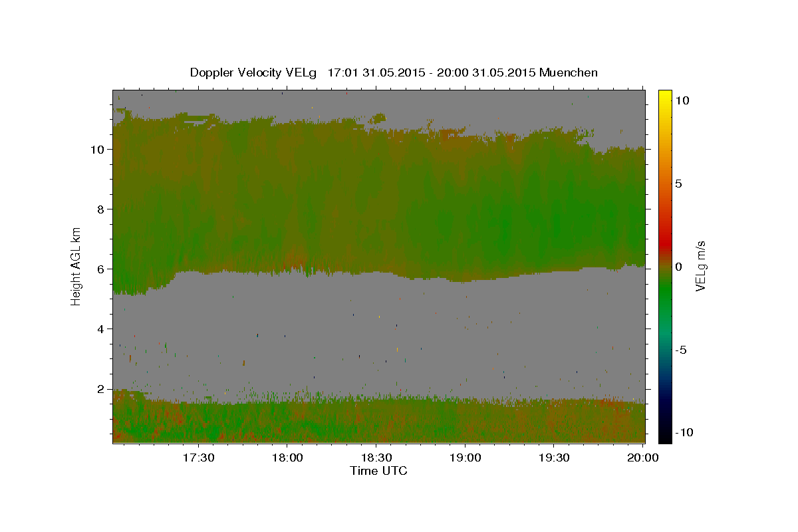Click the 20:00 time tick label
Image resolution: width=798 pixels, height=532 pixels.
pyautogui.click(x=643, y=458)
